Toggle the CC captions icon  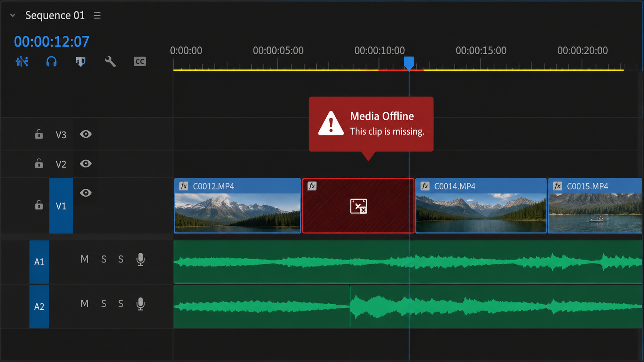point(140,62)
